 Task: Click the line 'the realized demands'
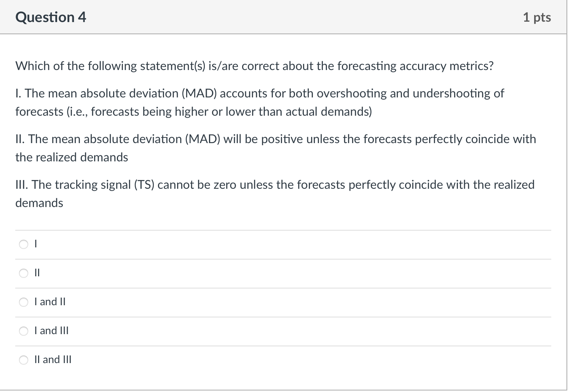pos(72,157)
